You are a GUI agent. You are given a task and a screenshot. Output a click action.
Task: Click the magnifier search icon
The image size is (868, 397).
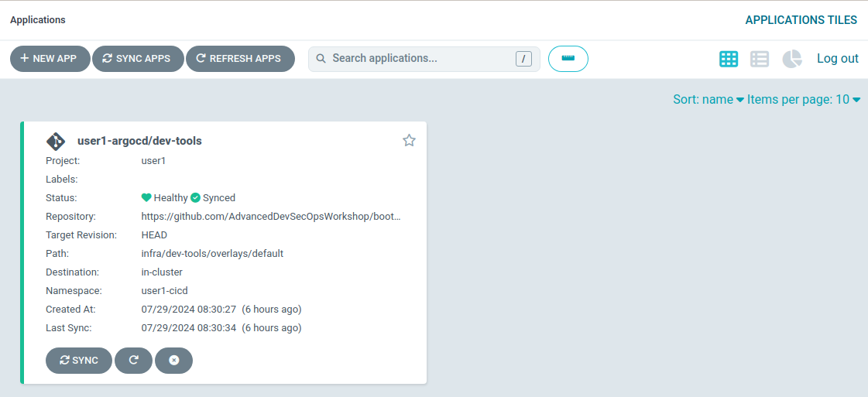point(320,59)
